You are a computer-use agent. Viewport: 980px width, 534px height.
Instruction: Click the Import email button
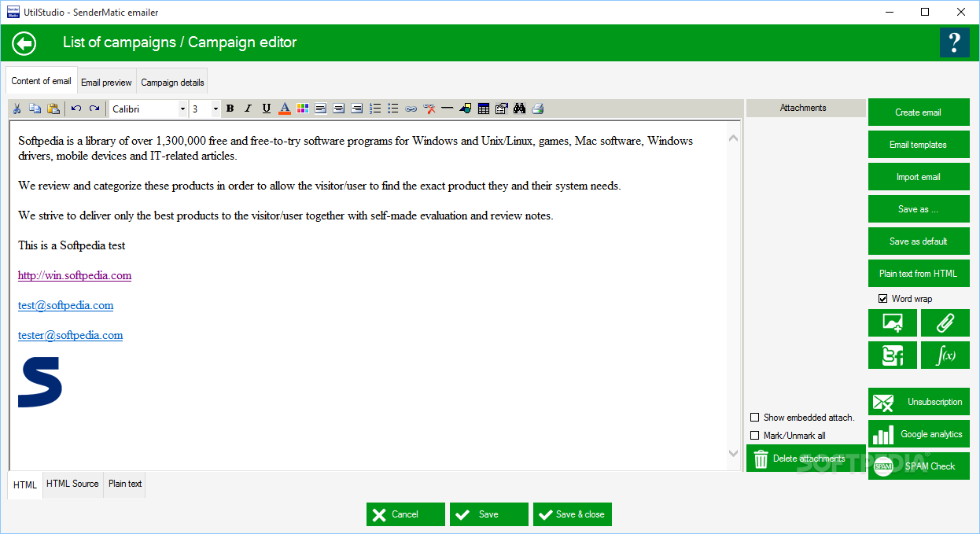point(919,177)
